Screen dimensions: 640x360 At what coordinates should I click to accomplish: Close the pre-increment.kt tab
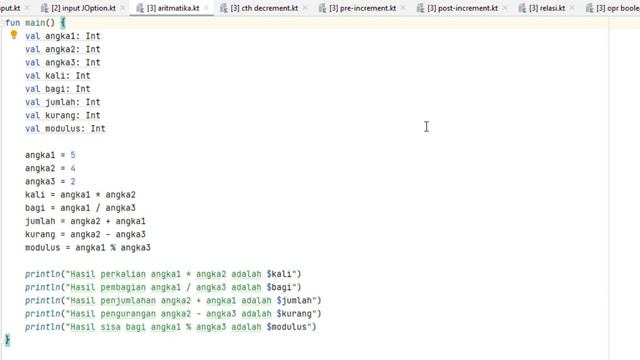click(403, 8)
